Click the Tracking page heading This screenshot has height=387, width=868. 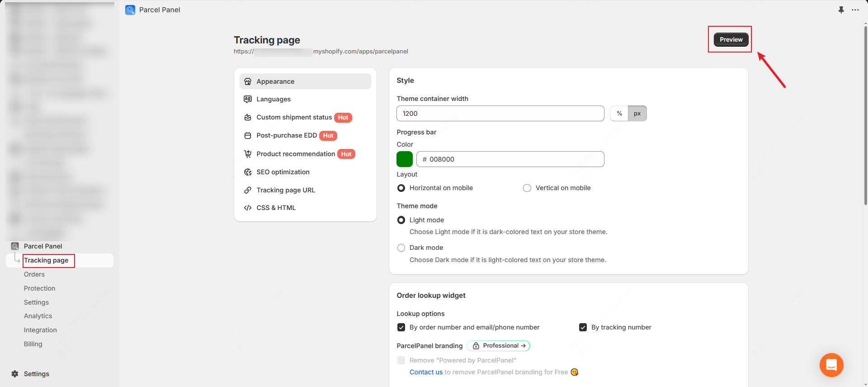coord(267,40)
